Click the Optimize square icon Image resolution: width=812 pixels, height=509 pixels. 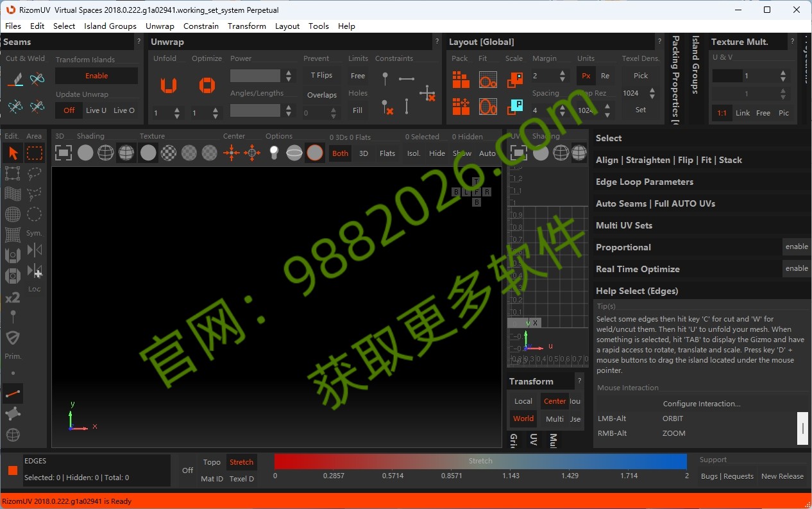click(207, 85)
